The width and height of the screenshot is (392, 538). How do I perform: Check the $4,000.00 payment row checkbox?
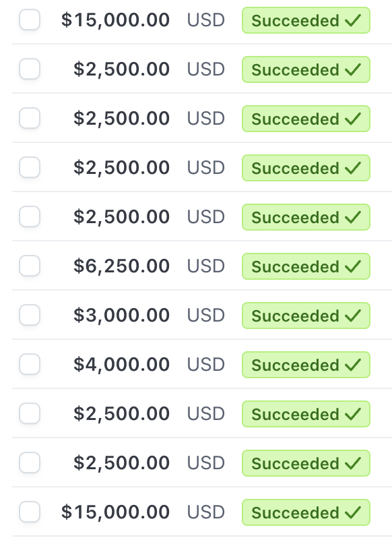(30, 364)
